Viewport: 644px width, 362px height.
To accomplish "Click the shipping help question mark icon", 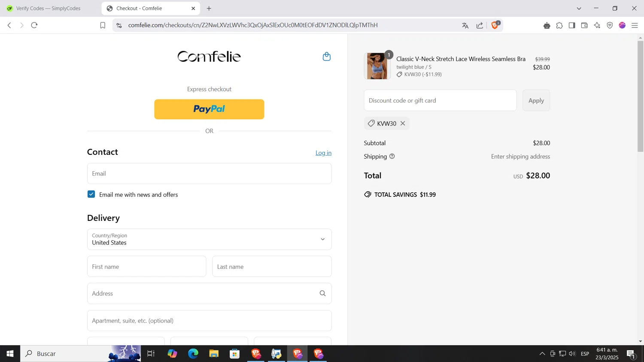I will (392, 157).
